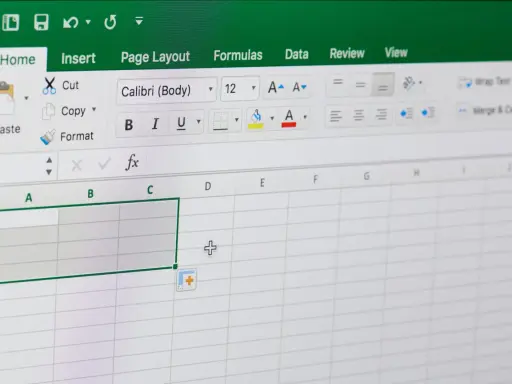Open the font size 12 dropdown

[x=254, y=88]
